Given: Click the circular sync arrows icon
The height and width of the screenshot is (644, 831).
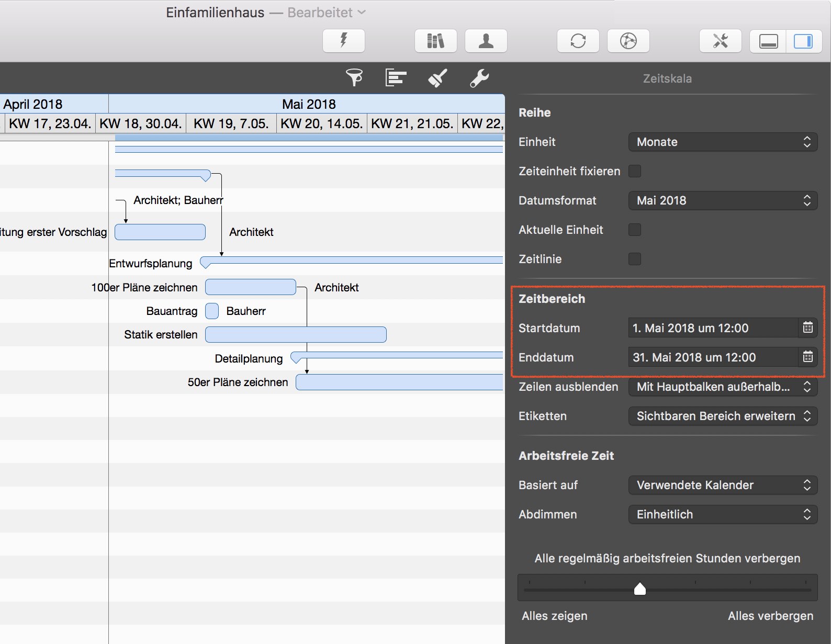Looking at the screenshot, I should pyautogui.click(x=578, y=41).
